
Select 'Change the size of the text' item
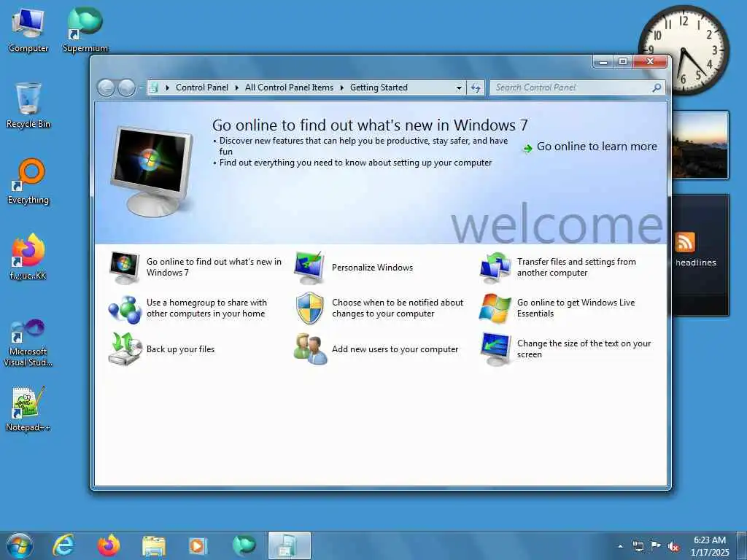click(x=584, y=349)
